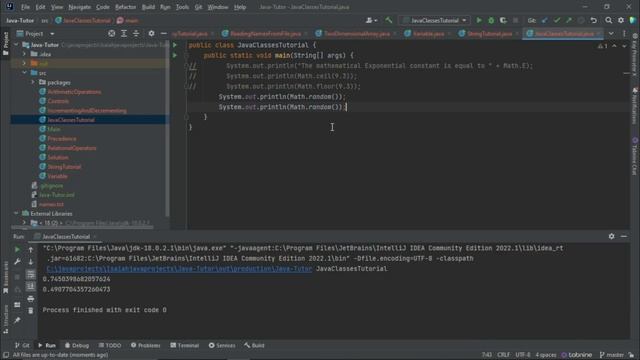Click master branch in status bar
Image resolution: width=640 pixels, height=360 pixels.
(611, 355)
